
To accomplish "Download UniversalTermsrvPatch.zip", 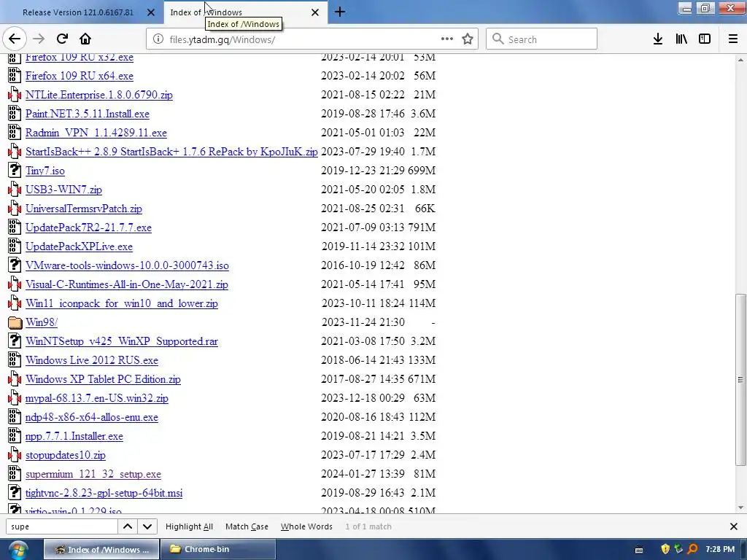I will point(84,209).
